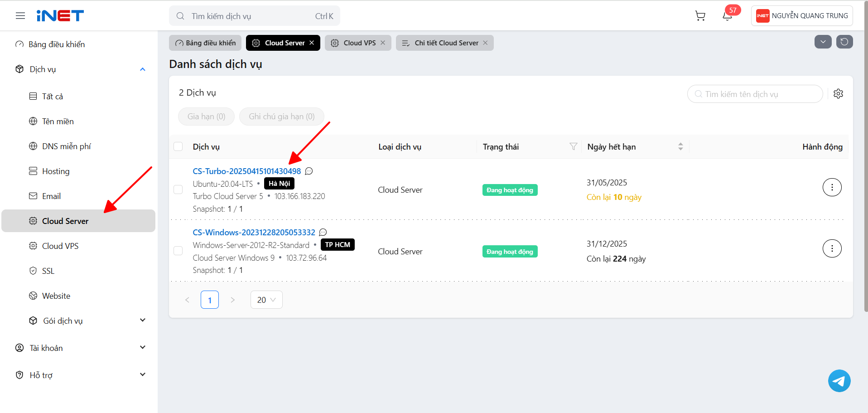Click the Hà Nội location tag
The width and height of the screenshot is (868, 413).
[279, 183]
